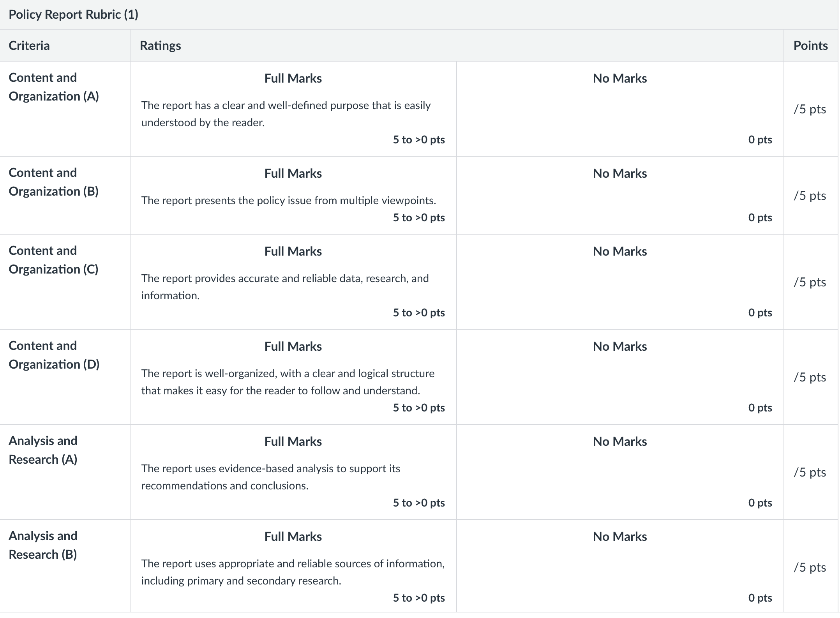Click the Analysis and Research (A) criterion label
Screen dimensions: 840x618
(43, 450)
